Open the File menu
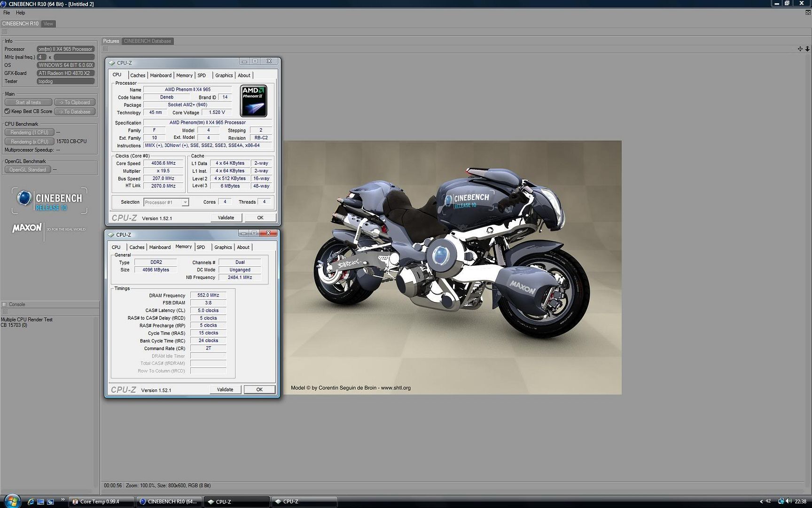The height and width of the screenshot is (508, 812). [x=7, y=13]
